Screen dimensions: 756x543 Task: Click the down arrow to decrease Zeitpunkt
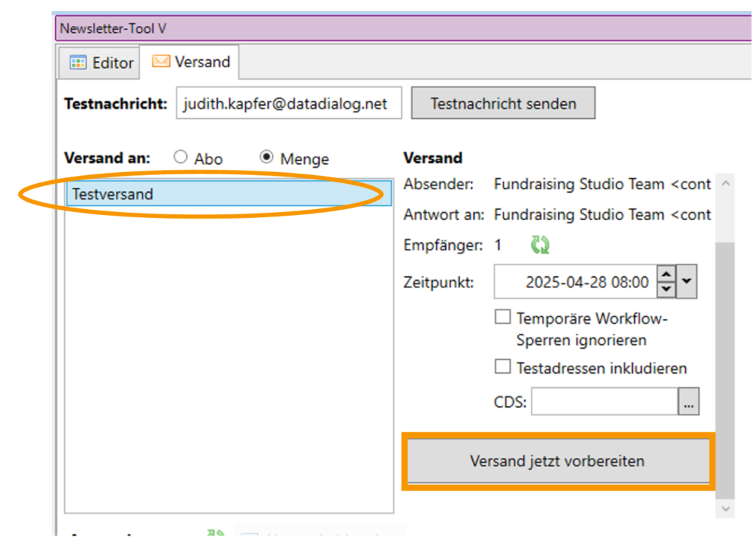[x=667, y=287]
